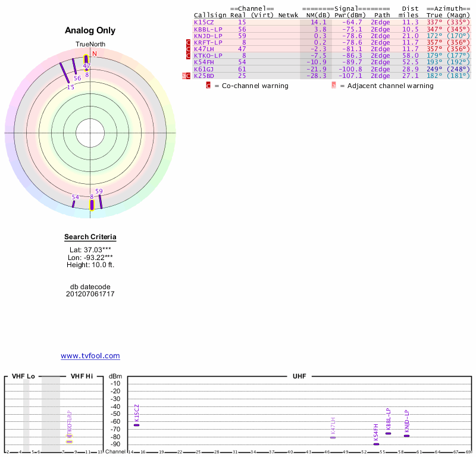Click the KNJD-LP bar in UHF spectrum chart
Viewport: 476px width, 457px height.
coord(407,436)
